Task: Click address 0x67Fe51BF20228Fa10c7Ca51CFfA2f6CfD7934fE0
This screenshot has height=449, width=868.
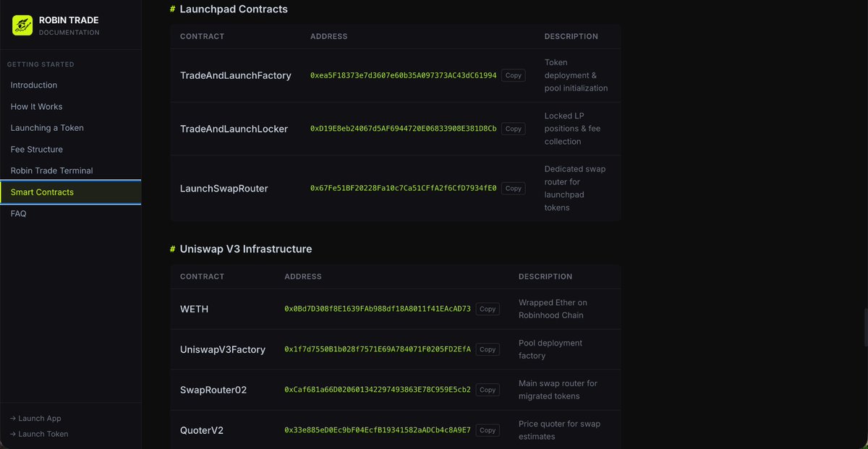Action: click(x=404, y=188)
